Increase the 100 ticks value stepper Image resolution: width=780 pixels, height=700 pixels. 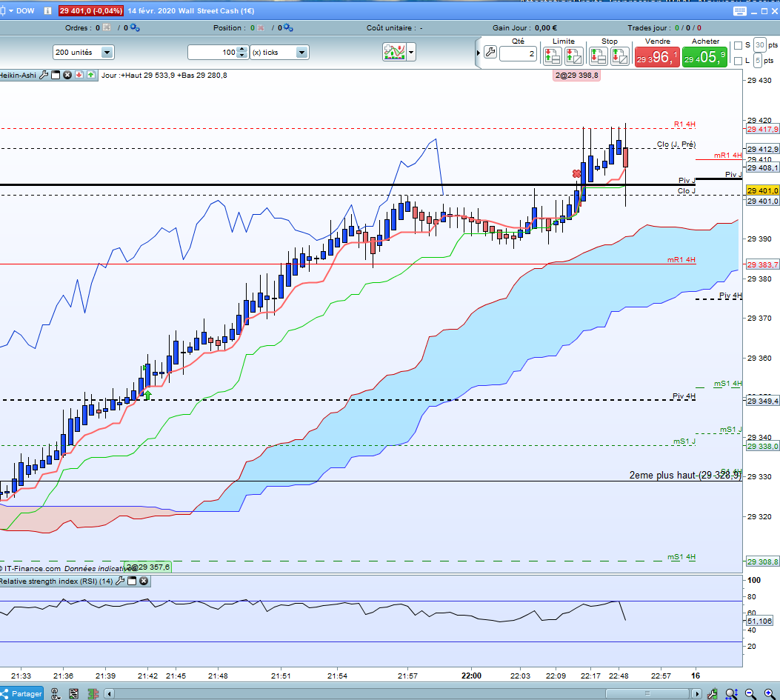241,49
